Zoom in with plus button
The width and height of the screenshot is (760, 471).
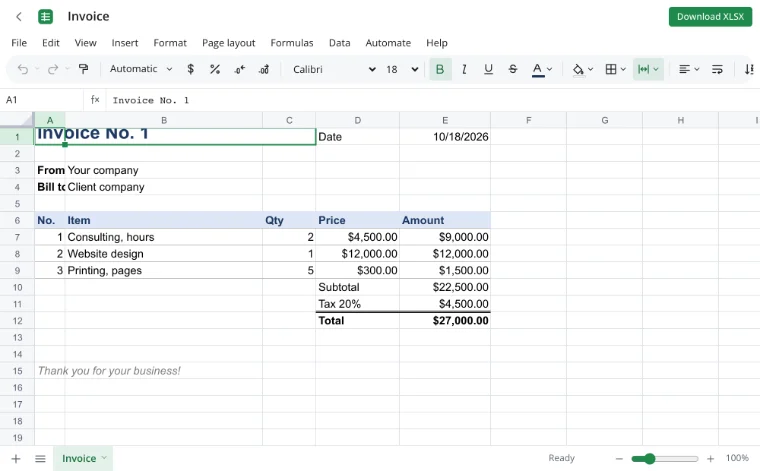(711, 458)
